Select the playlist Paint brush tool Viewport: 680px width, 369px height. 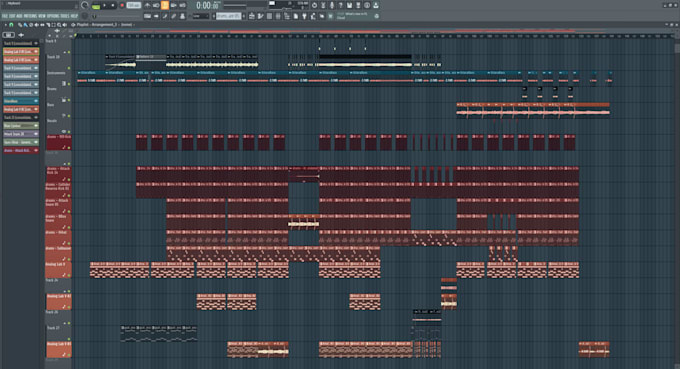pyautogui.click(x=25, y=25)
